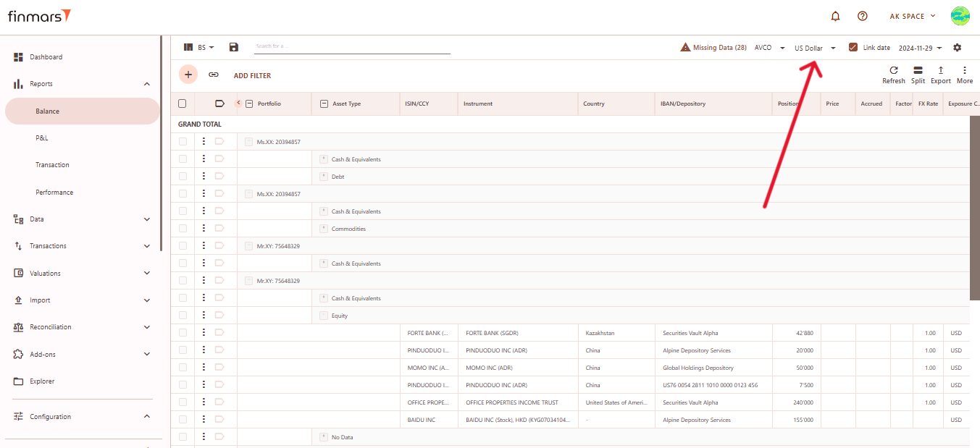The height and width of the screenshot is (448, 980).
Task: Open the help question mark icon
Action: [x=862, y=16]
